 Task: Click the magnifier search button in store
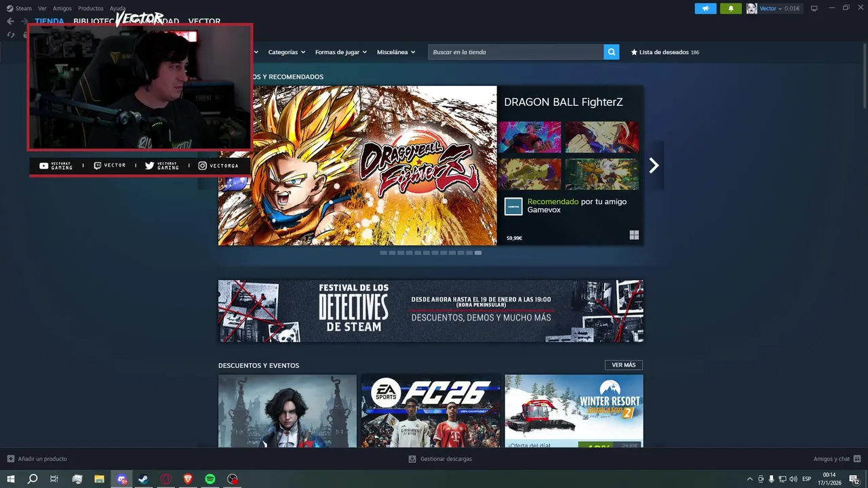coord(612,52)
